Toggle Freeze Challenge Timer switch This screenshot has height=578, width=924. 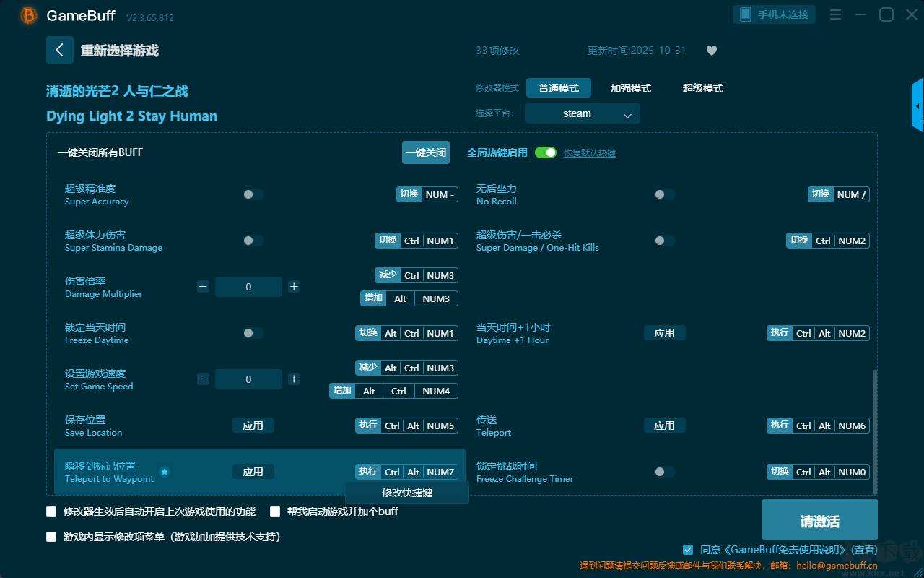[665, 472]
